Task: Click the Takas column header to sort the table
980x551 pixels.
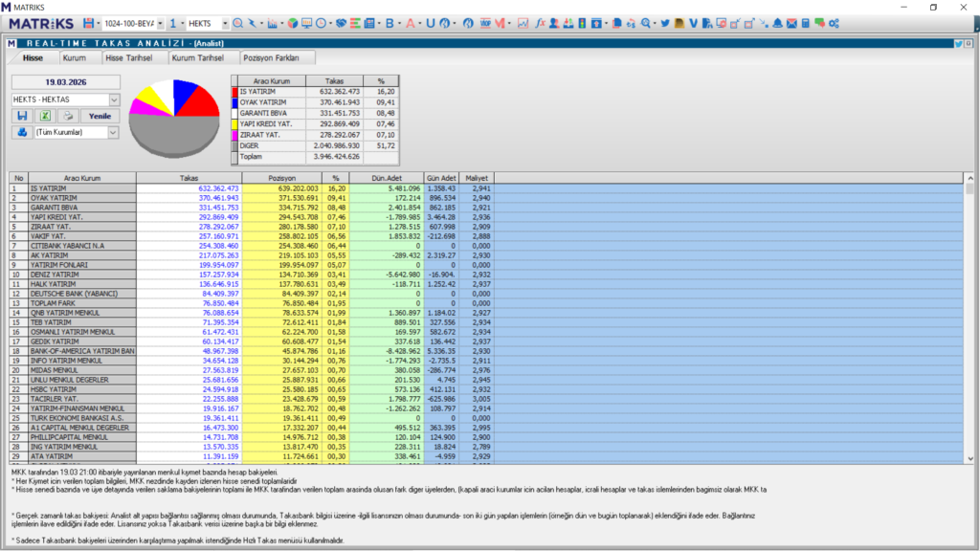Action: [x=189, y=178]
